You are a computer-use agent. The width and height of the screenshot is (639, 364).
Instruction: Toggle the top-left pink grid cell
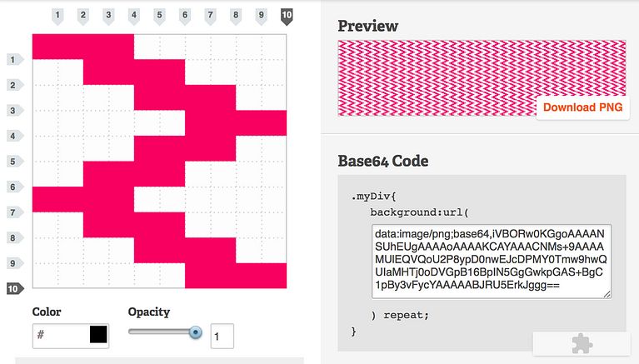click(45, 47)
